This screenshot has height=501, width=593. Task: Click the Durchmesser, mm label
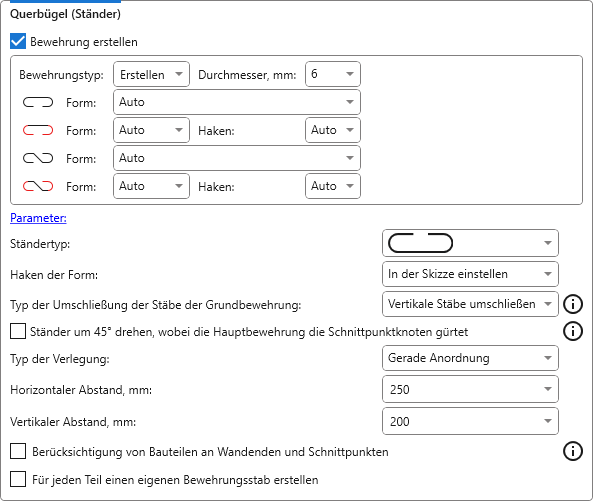coord(247,75)
